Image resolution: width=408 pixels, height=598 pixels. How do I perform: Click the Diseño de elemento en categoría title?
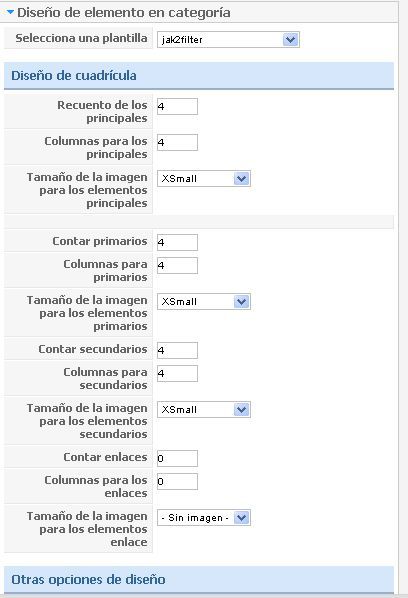[124, 13]
